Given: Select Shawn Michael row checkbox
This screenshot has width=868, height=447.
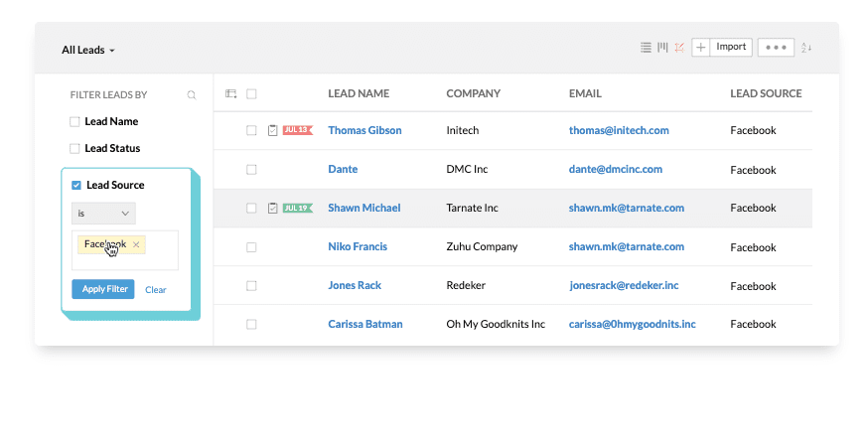Looking at the screenshot, I should pos(251,208).
